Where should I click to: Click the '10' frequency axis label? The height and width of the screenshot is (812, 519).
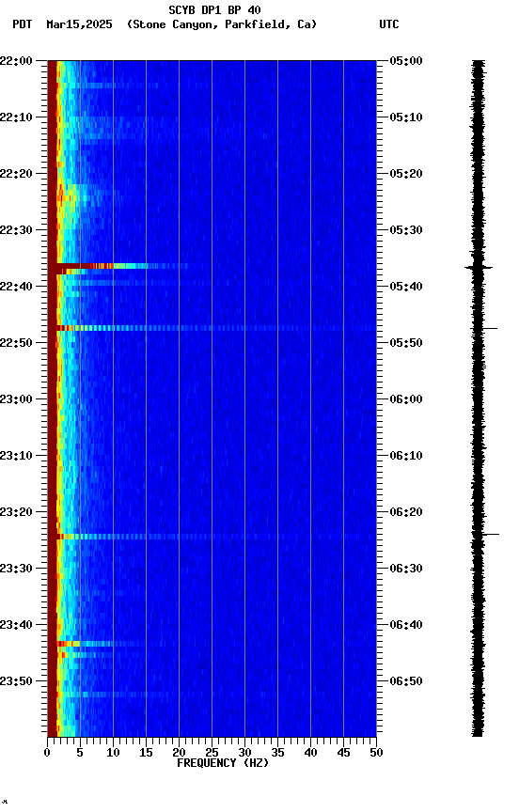(113, 753)
